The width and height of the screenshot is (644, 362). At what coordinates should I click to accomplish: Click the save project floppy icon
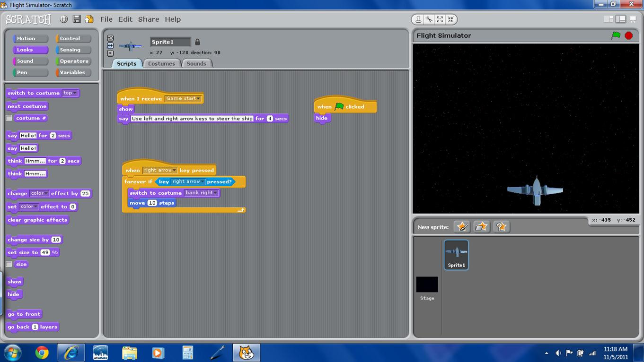click(77, 19)
